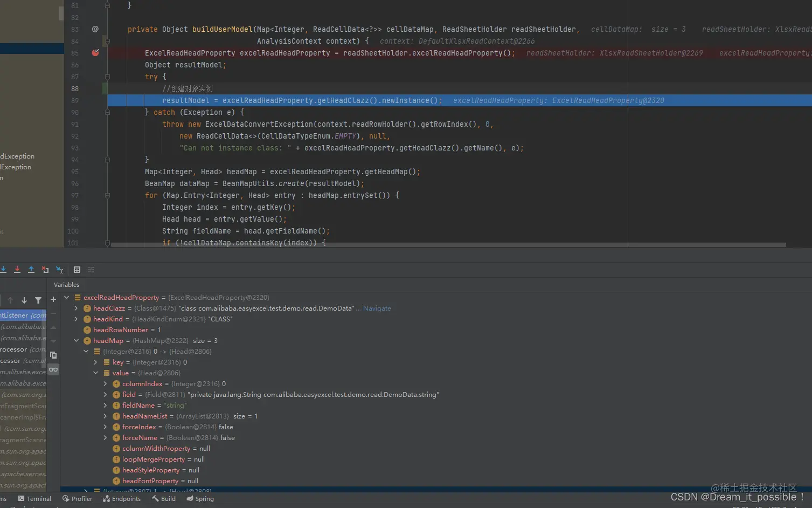Select the selected Listener stack frame
812x508 pixels.
click(x=23, y=315)
